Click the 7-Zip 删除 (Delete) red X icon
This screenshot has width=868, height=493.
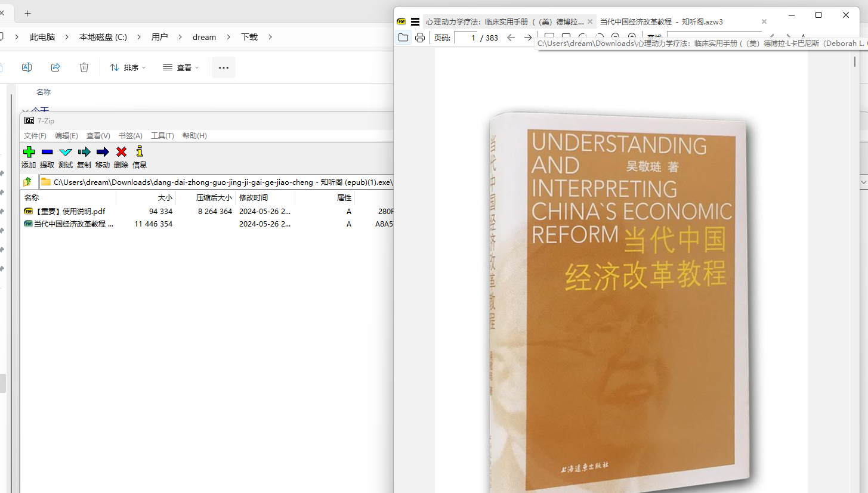121,151
